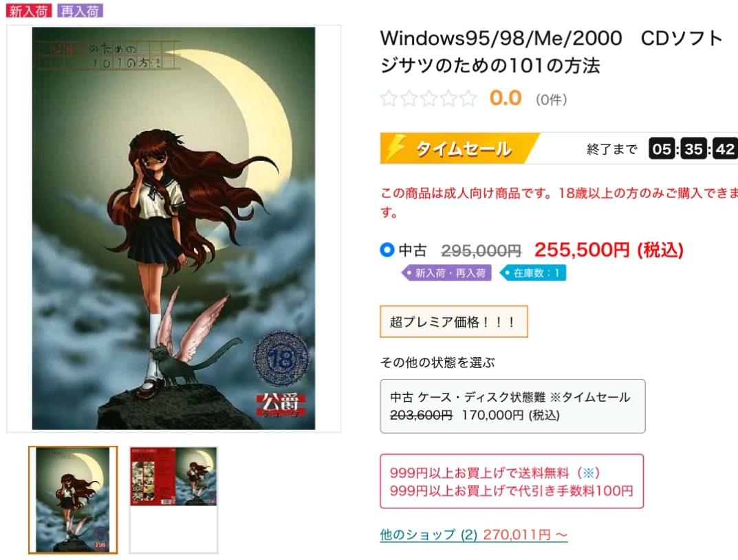Click the purple 新入荷・再入荷 tag
738x560 pixels.
click(x=446, y=273)
